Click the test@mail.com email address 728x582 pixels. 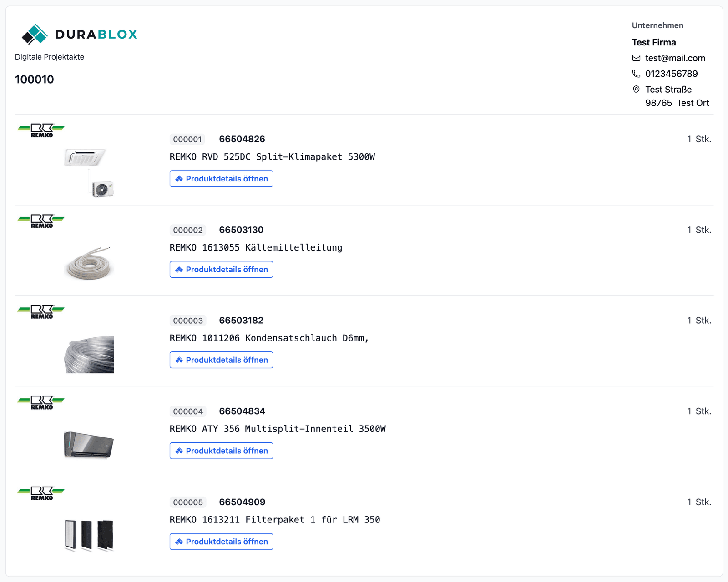tap(675, 58)
